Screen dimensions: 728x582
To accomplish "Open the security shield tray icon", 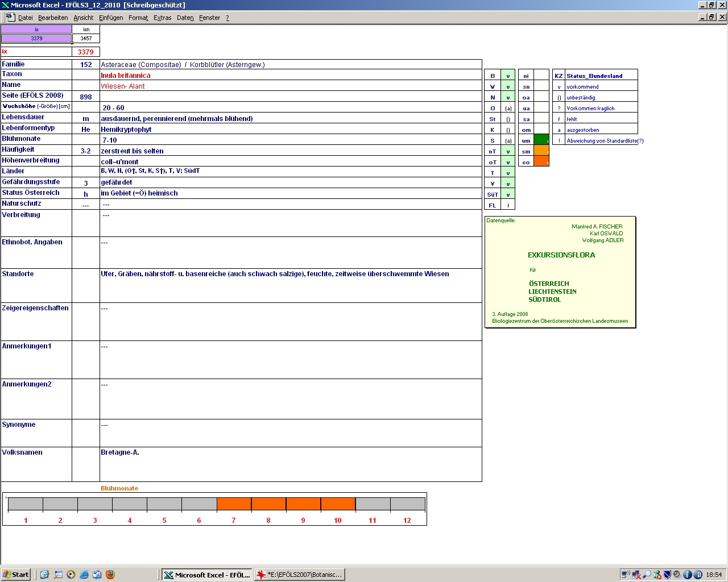I will (668, 575).
